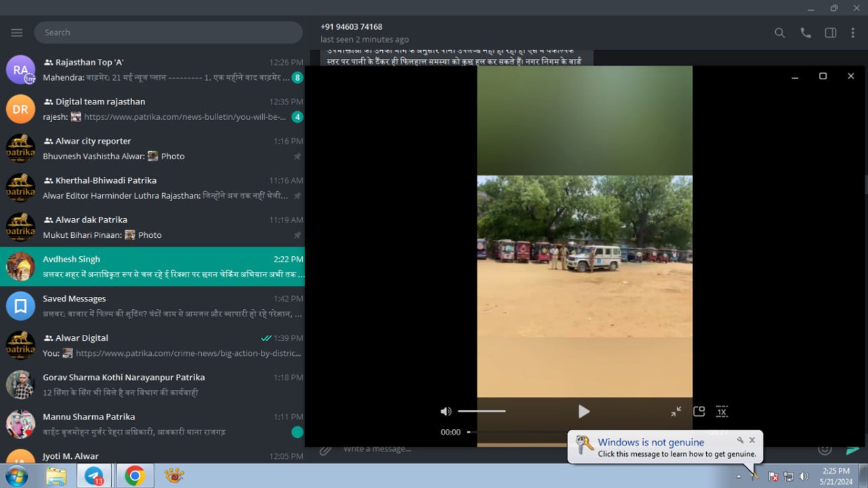Screen dimensions: 868x488
Task: Toggle the right info sidebar panel
Action: click(x=831, y=33)
